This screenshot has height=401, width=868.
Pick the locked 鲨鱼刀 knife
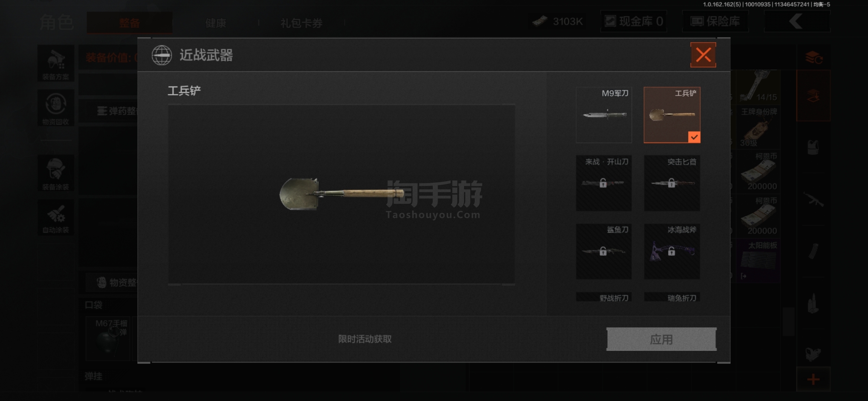coord(604,251)
